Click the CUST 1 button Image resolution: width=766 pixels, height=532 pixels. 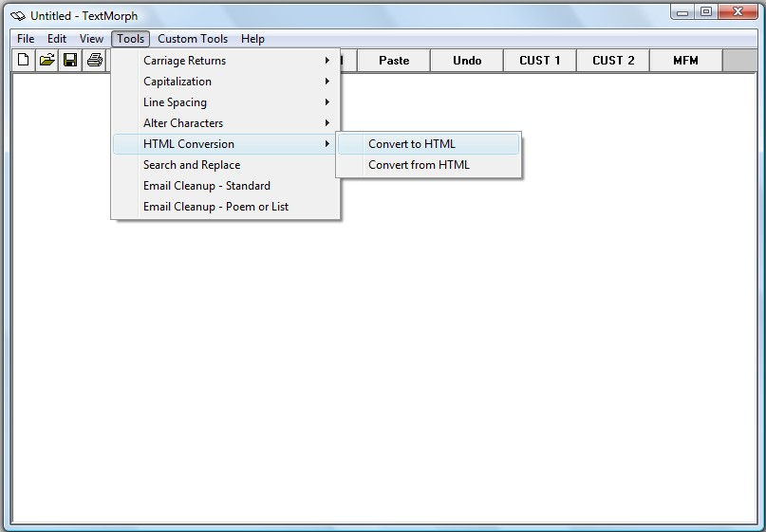point(540,61)
